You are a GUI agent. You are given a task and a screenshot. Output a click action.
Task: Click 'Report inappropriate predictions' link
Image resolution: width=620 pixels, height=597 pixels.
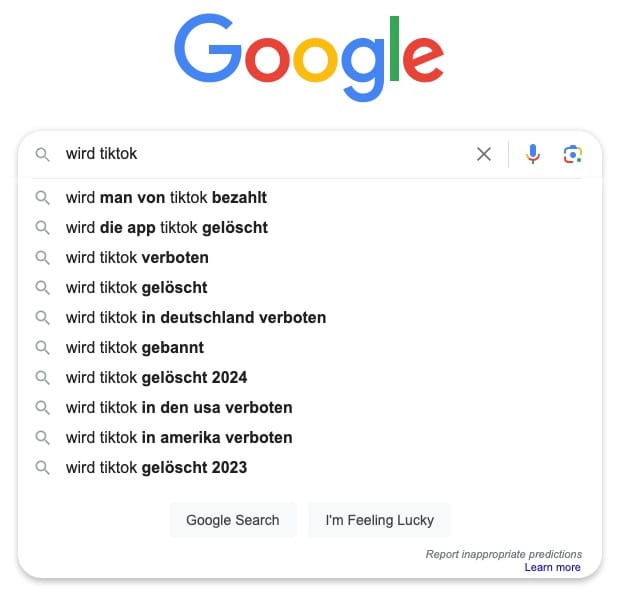(503, 554)
